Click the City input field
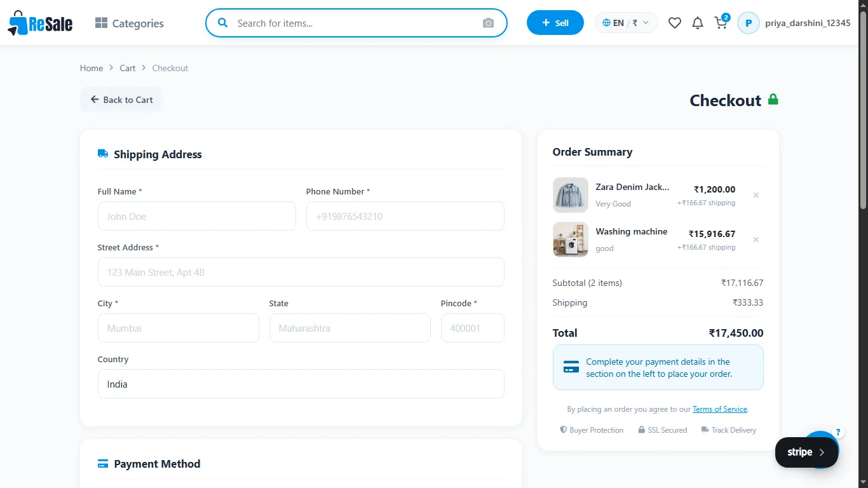 (179, 328)
